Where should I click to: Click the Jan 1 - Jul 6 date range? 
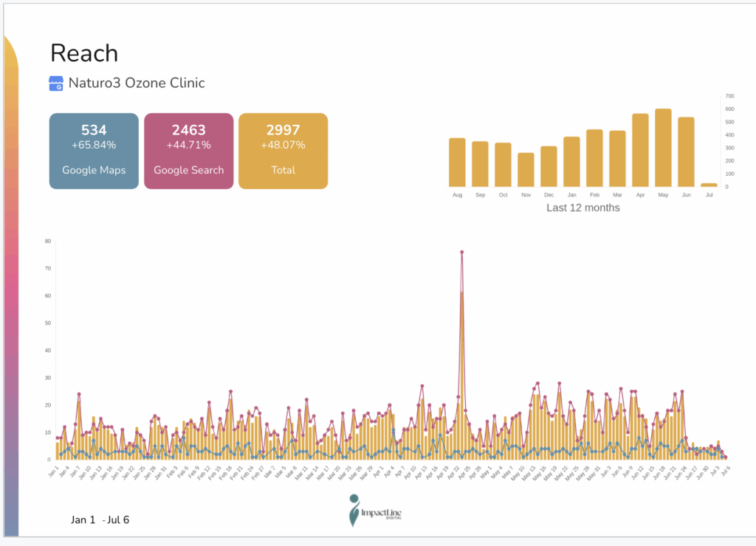click(100, 519)
